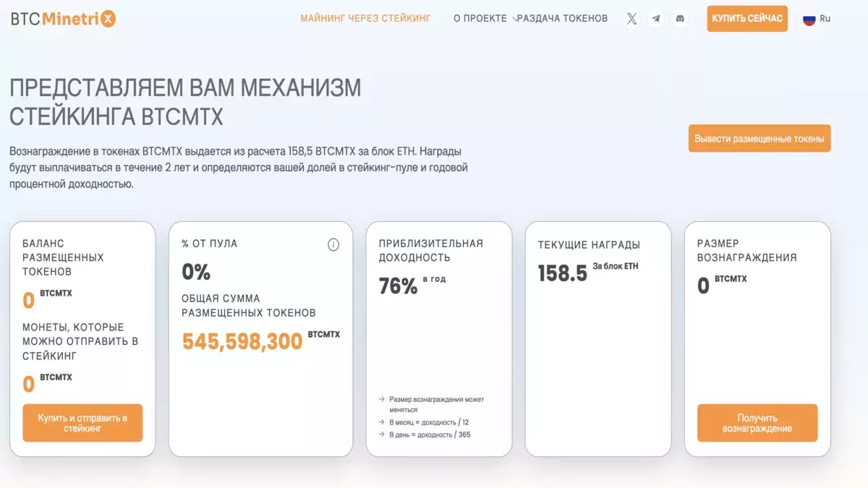
Task: Open the Telegram channel icon
Action: point(656,19)
